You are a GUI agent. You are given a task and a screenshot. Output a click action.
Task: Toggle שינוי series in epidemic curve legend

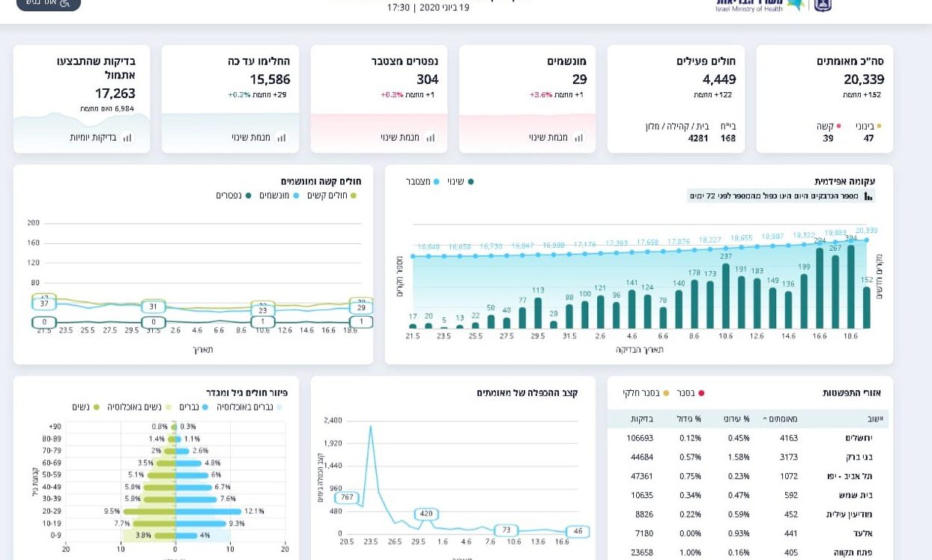coord(461,182)
